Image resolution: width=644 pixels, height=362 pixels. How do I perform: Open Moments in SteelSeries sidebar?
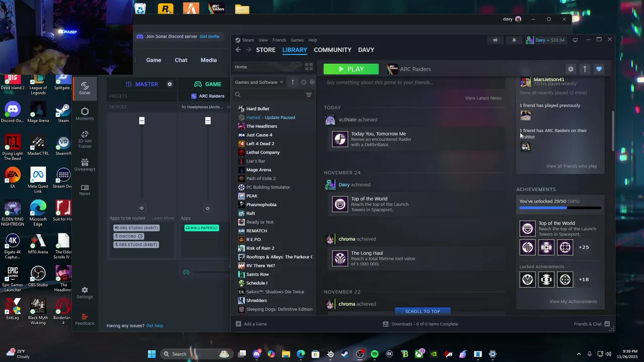tap(85, 114)
